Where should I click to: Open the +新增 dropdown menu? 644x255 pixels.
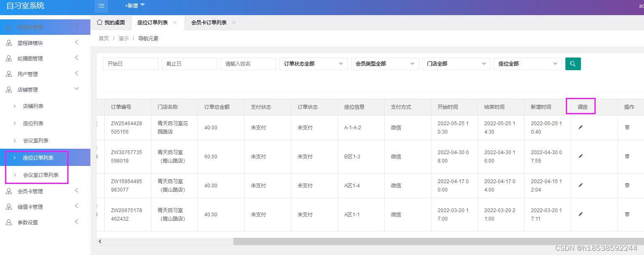[135, 6]
